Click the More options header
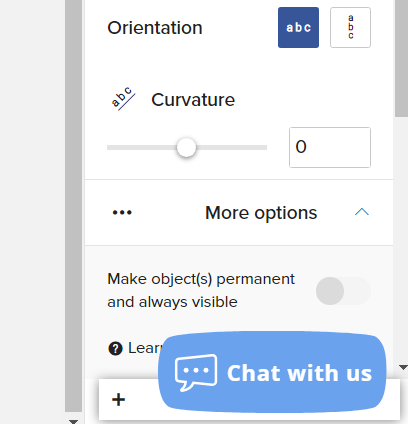This screenshot has height=424, width=408. [x=239, y=213]
